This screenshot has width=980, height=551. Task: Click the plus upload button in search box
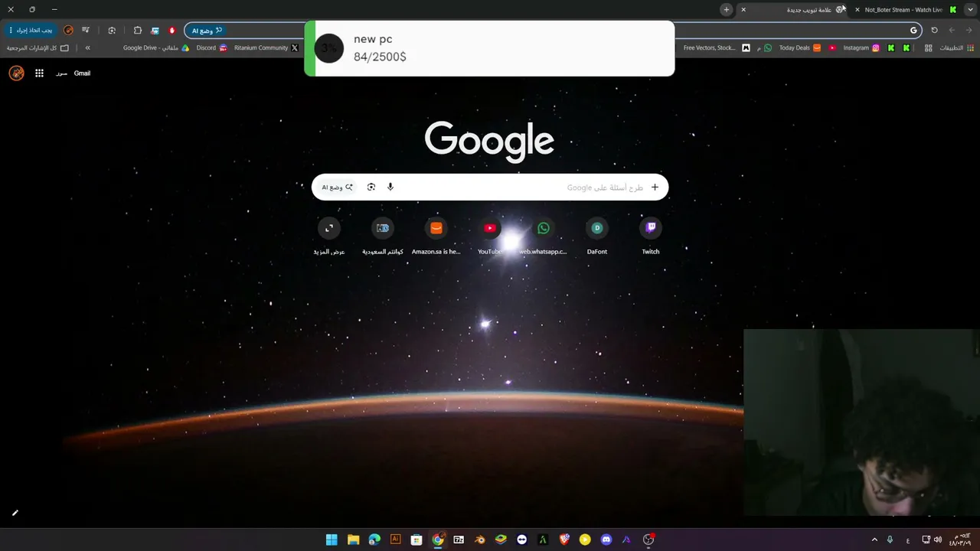tap(655, 187)
